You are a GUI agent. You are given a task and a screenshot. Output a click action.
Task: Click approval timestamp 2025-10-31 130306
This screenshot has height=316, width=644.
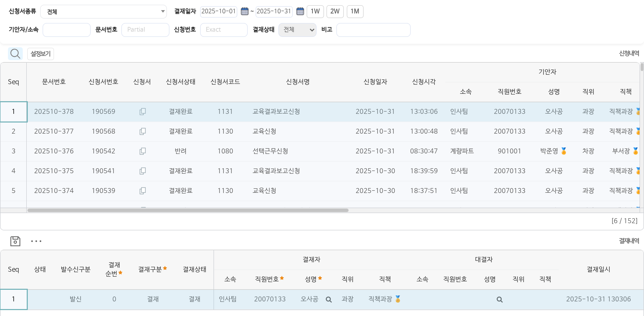598,299
